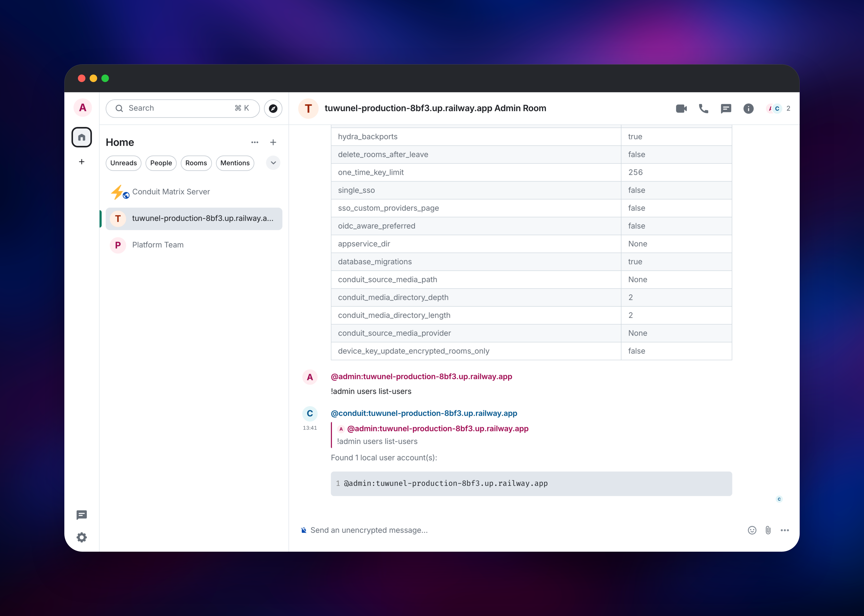This screenshot has width=864, height=616.
Task: Click the delete_rooms_after_leave cell
Action: coord(476,154)
